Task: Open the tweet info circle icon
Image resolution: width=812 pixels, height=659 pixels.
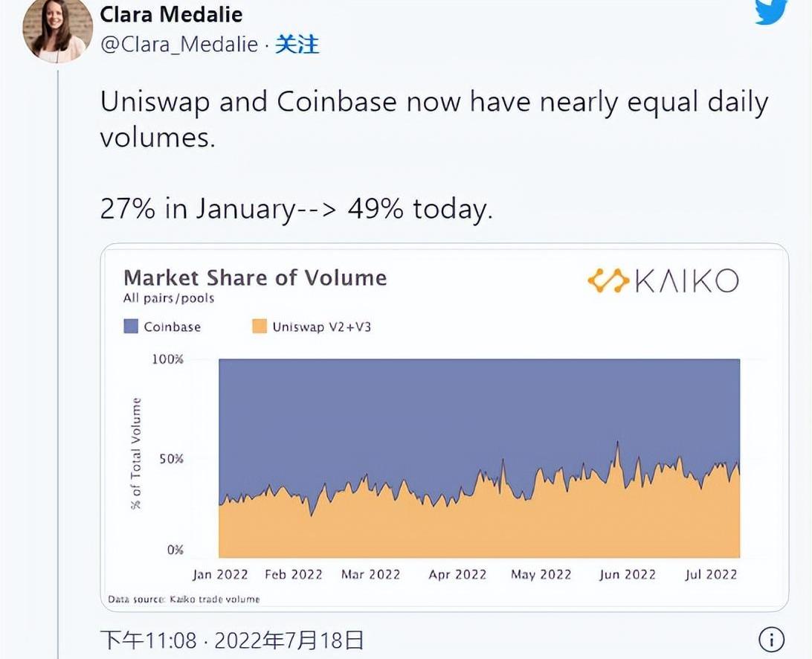Action: tap(771, 638)
